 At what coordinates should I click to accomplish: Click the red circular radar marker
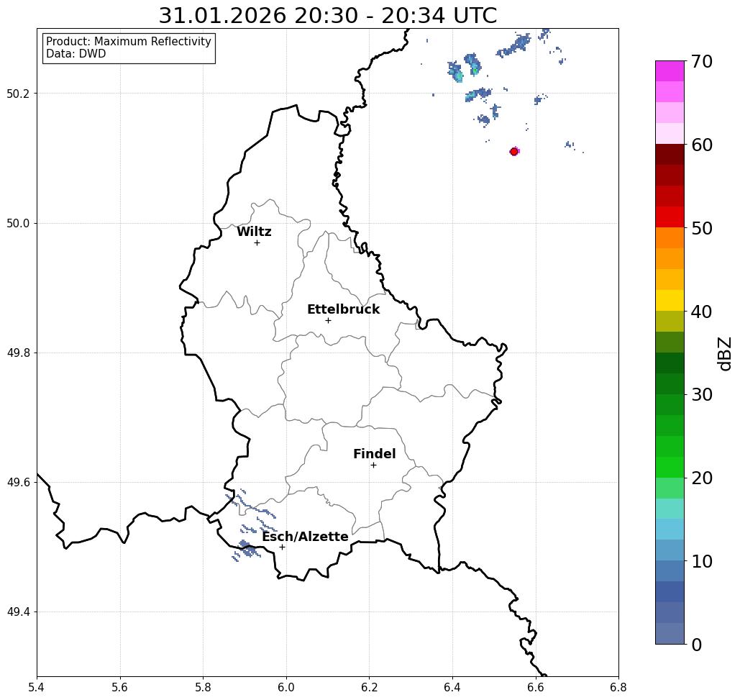click(514, 152)
